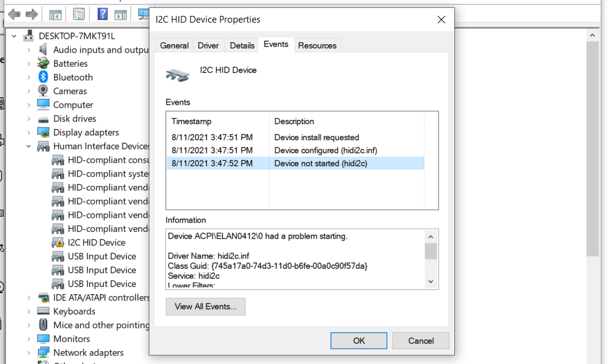Click the Batteries category icon
The width and height of the screenshot is (608, 364).
point(43,63)
